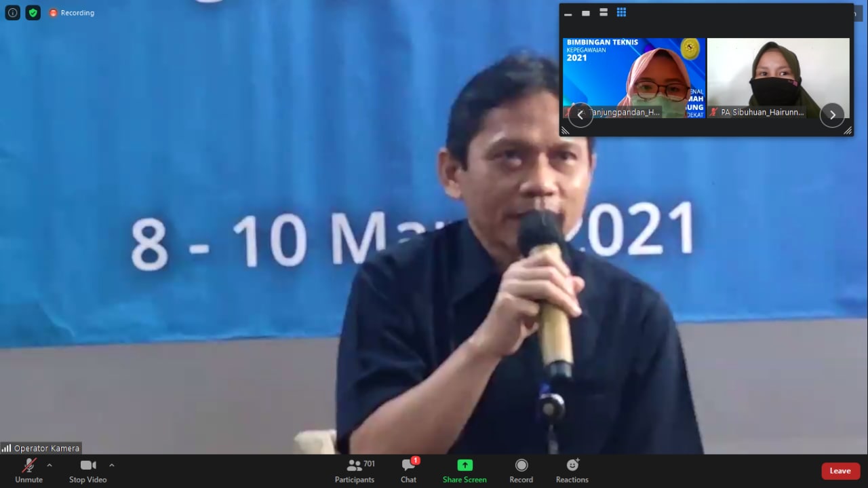Open the Chat panel

pyautogui.click(x=408, y=470)
